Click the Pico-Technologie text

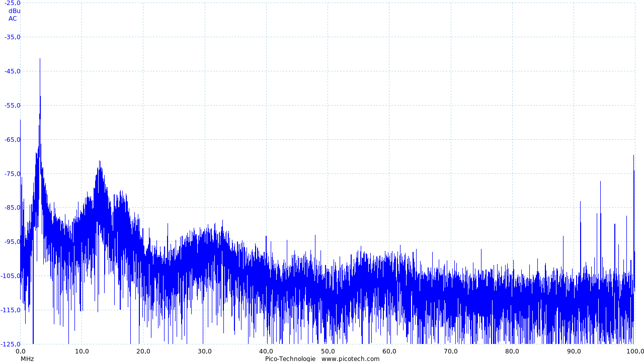click(290, 358)
